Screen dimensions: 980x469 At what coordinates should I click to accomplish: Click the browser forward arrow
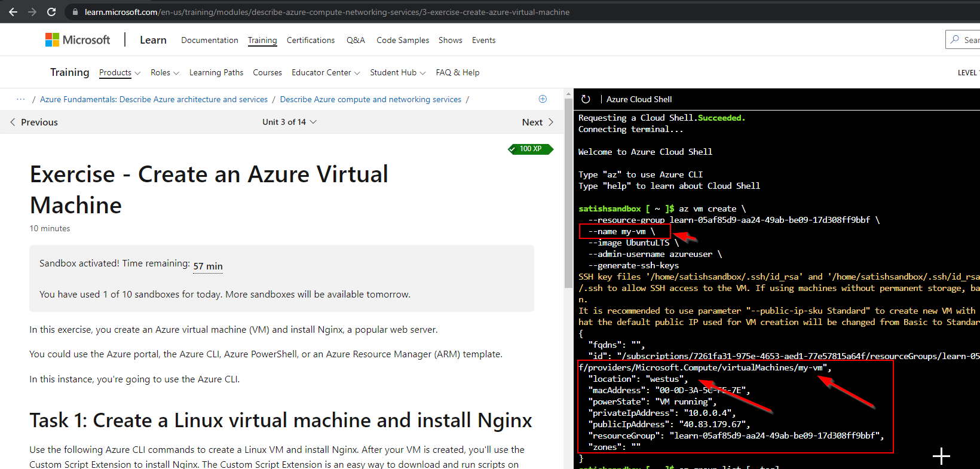pos(32,12)
